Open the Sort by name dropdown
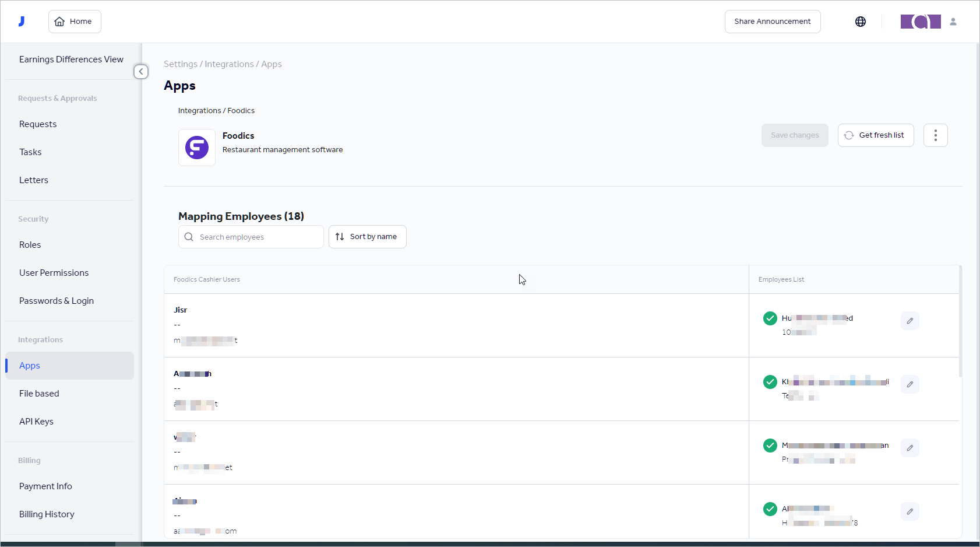Viewport: 980px width, 547px height. coord(367,237)
